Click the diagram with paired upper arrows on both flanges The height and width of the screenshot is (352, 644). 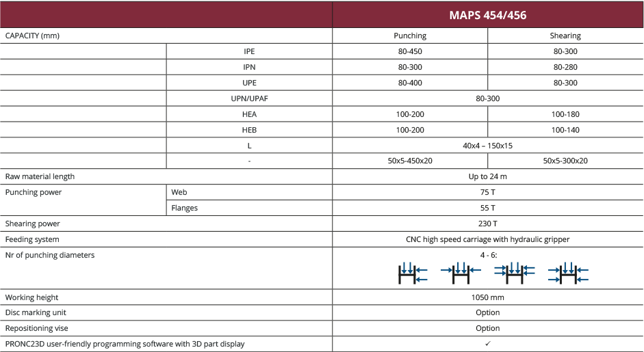[x=515, y=273]
